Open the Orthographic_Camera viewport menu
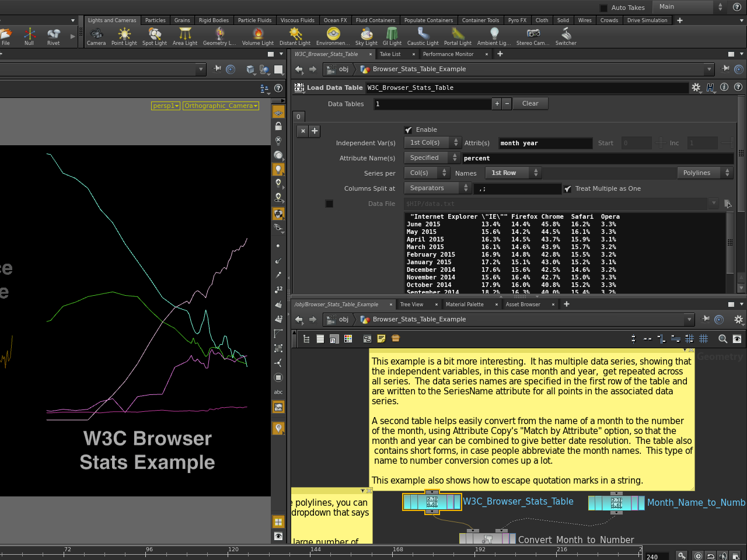 (x=221, y=106)
